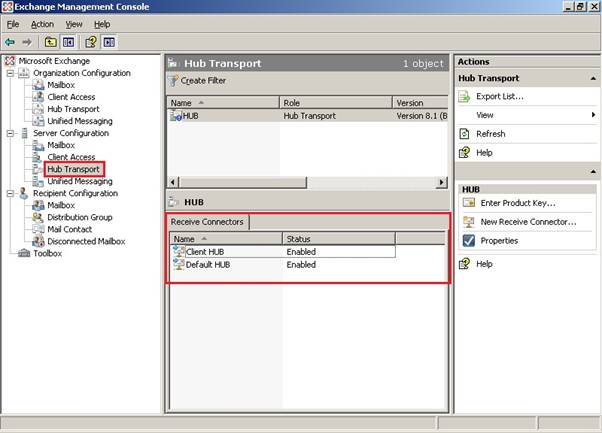
Task: Click the Back arrow toolbar icon
Action: pos(10,42)
